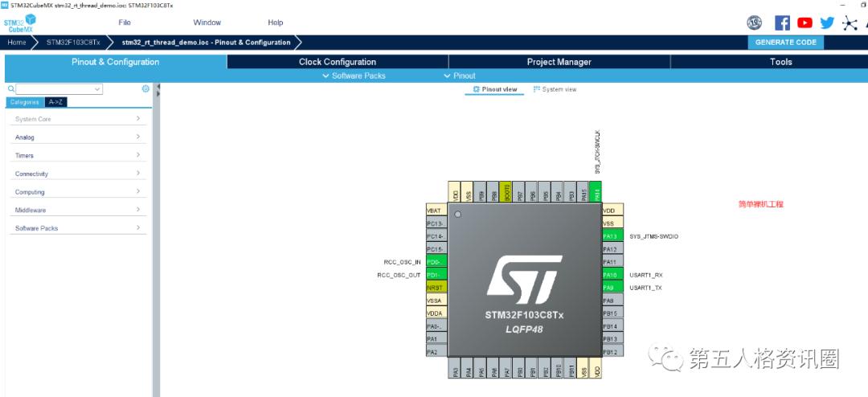This screenshot has width=868, height=397.
Task: Click the GENERATE CODE button
Action: 785,42
